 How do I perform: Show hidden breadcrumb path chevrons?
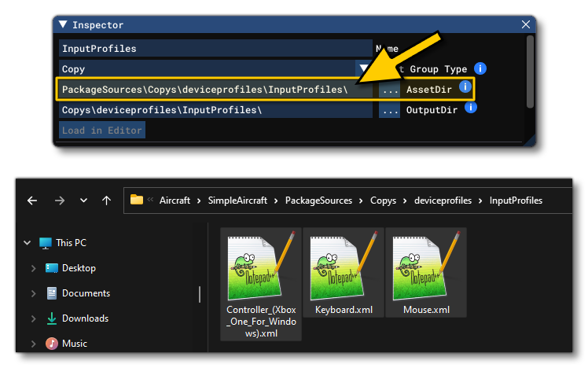click(150, 200)
